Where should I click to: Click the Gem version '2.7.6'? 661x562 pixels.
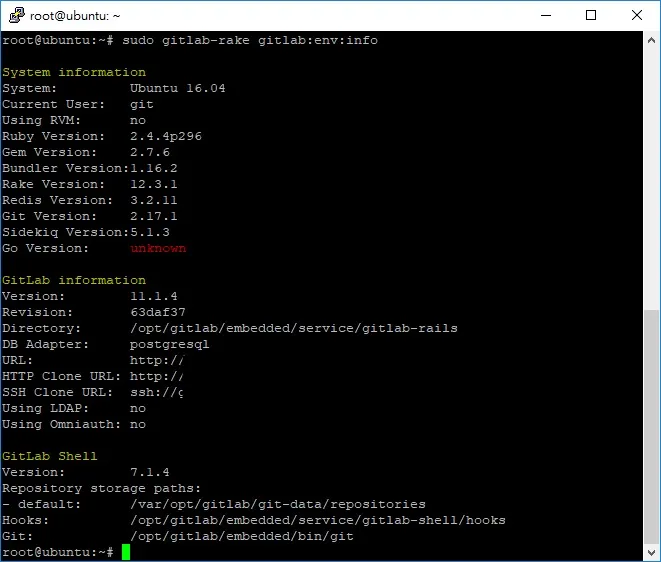(150, 152)
